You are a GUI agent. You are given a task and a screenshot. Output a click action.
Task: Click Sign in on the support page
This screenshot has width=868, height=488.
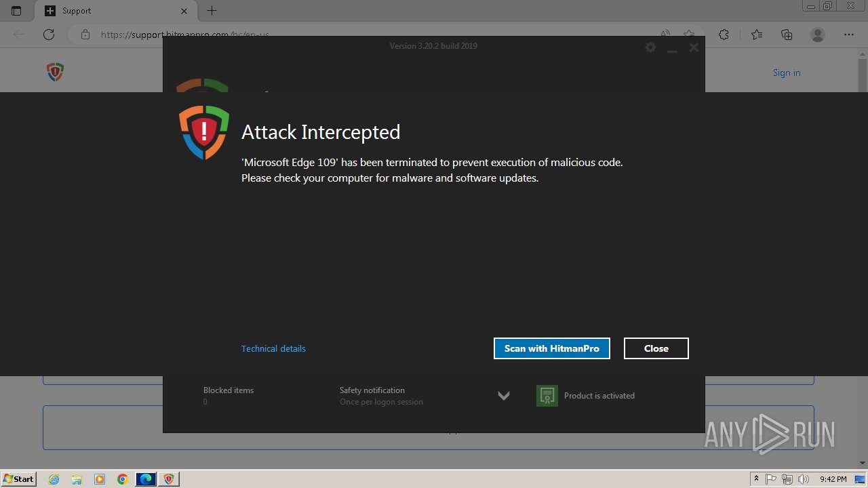point(787,73)
